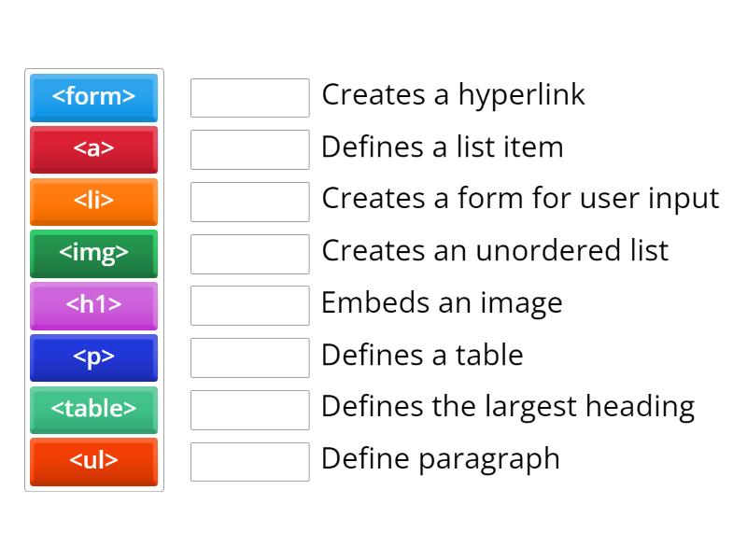747x560 pixels.
Task: Select the <form> tag tile
Action: tap(93, 98)
